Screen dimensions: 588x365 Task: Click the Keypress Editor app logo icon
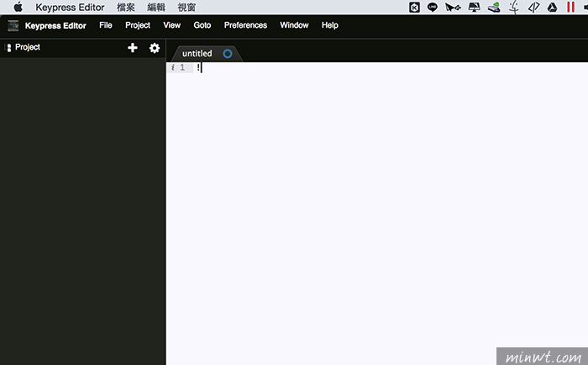click(x=13, y=25)
